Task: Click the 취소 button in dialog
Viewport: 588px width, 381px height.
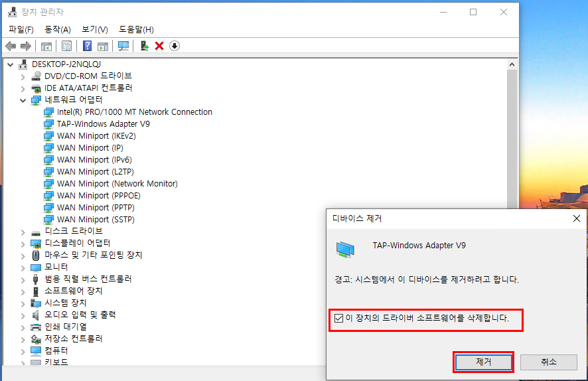Action: pyautogui.click(x=548, y=362)
